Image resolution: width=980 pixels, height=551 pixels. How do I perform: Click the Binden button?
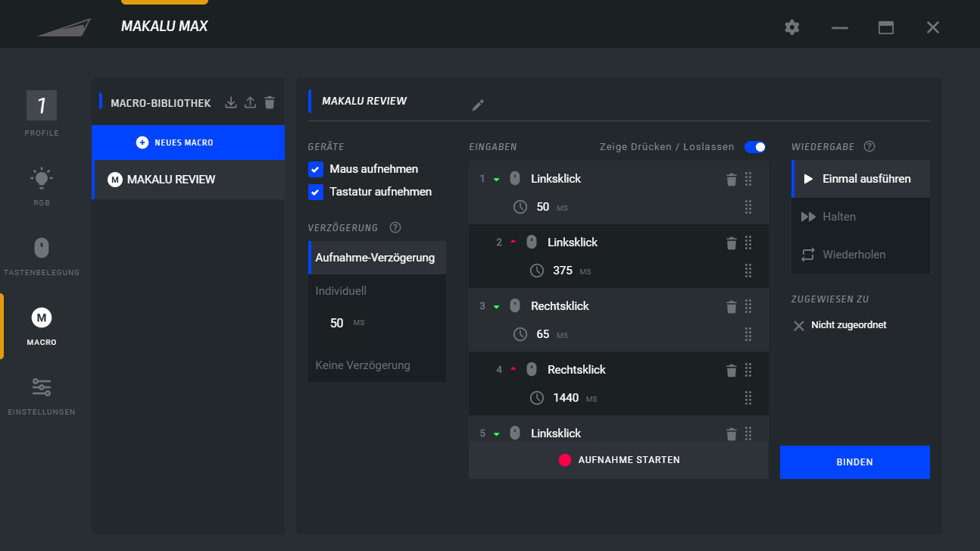pos(854,462)
